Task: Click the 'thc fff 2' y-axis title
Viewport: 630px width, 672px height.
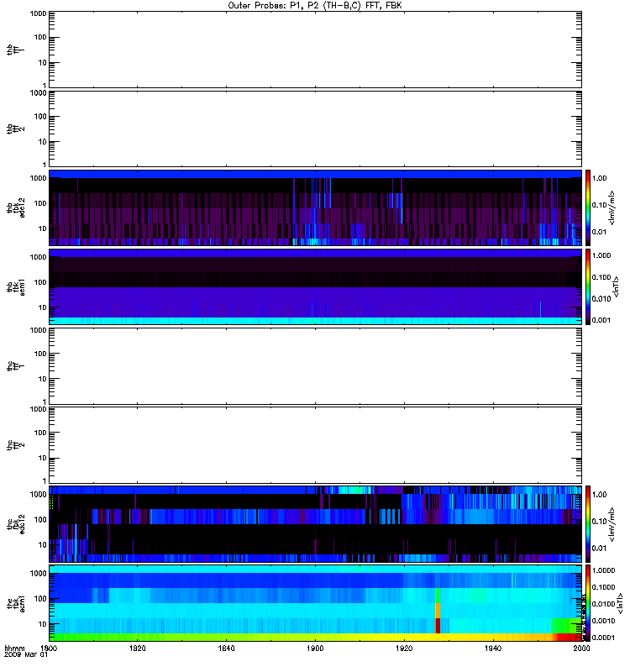Action: (x=15, y=445)
